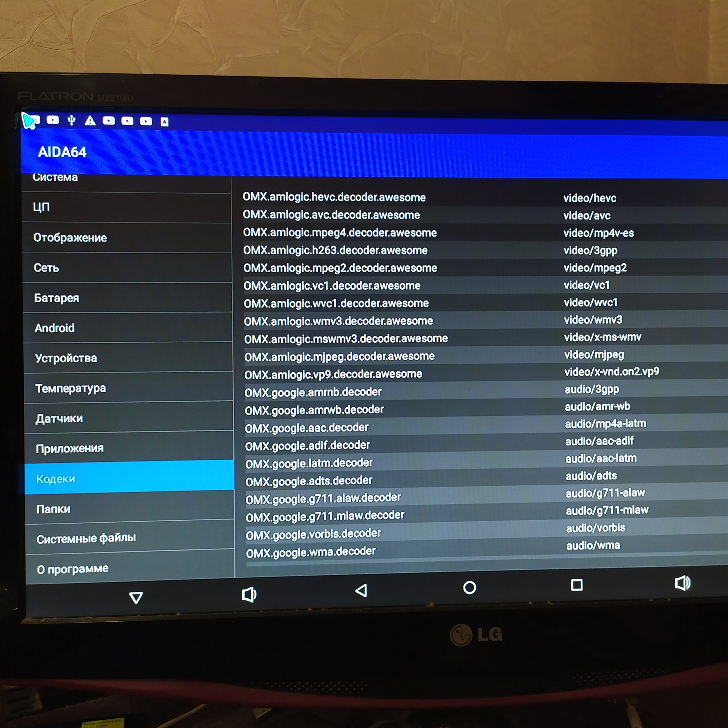
Task: Tap the AIDA64 title text
Action: point(62,152)
